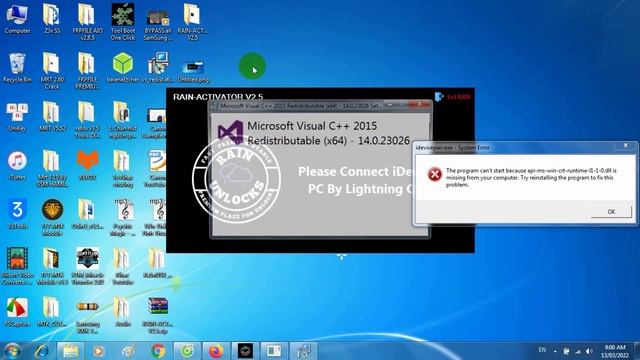Launch balenaEtcher from the desktop
Viewport: 640px width, 360px height.
[x=122, y=68]
